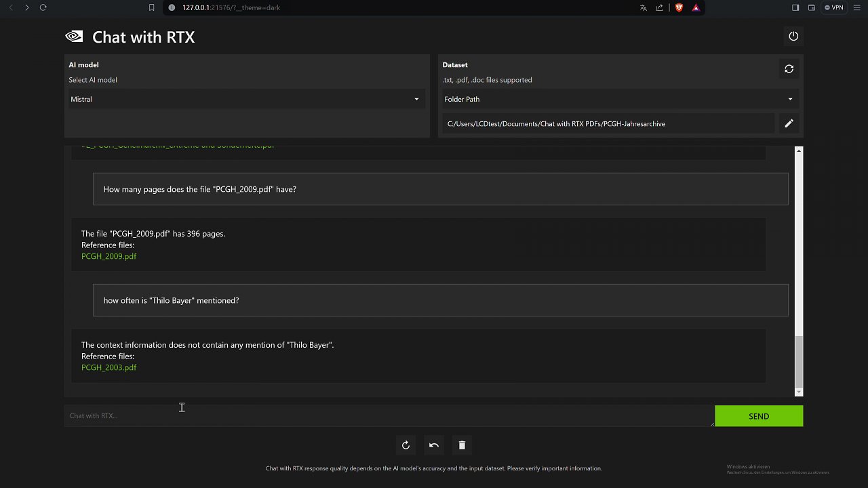Click the "Chat with RTX" title
This screenshot has height=488, width=868.
pyautogui.click(x=144, y=37)
